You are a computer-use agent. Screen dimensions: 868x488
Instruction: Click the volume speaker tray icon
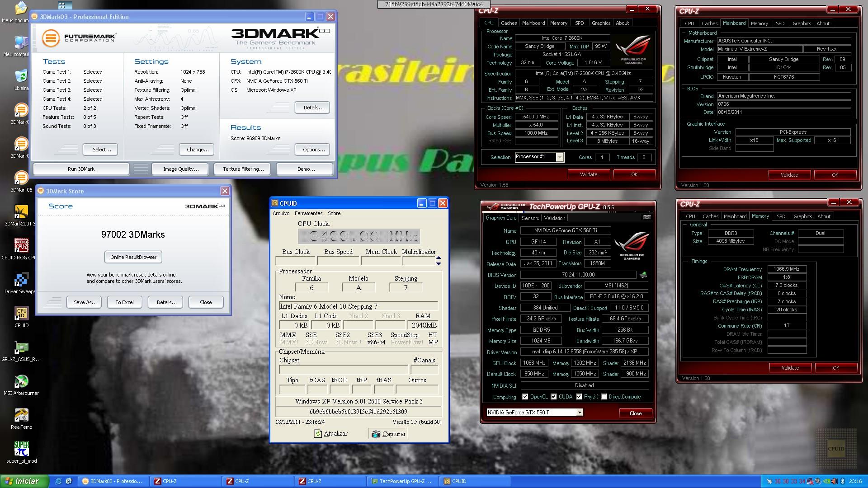pyautogui.click(x=835, y=481)
